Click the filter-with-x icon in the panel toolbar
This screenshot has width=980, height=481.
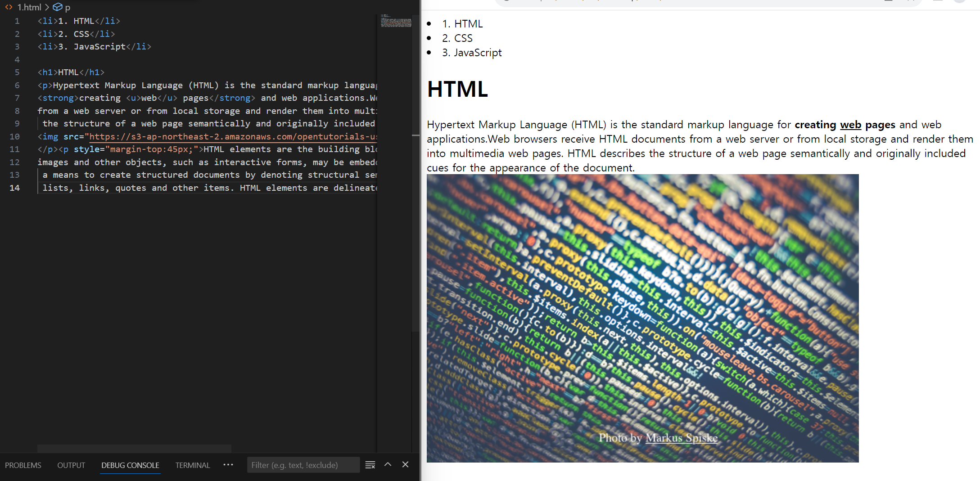(x=370, y=465)
